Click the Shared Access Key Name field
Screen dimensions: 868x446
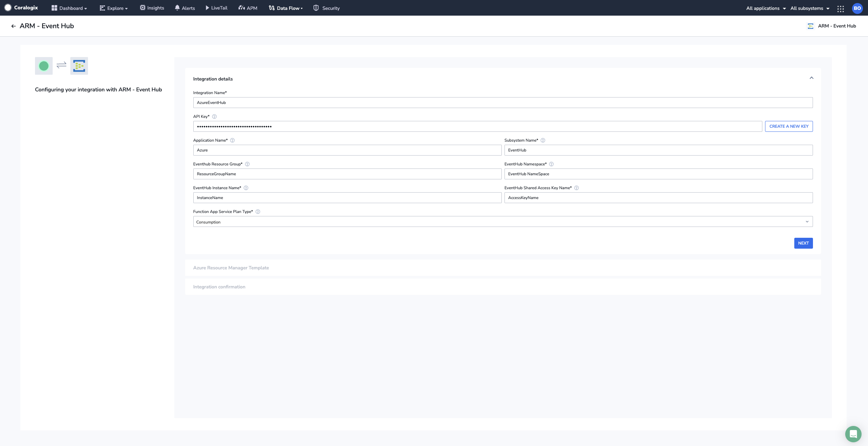tap(658, 198)
